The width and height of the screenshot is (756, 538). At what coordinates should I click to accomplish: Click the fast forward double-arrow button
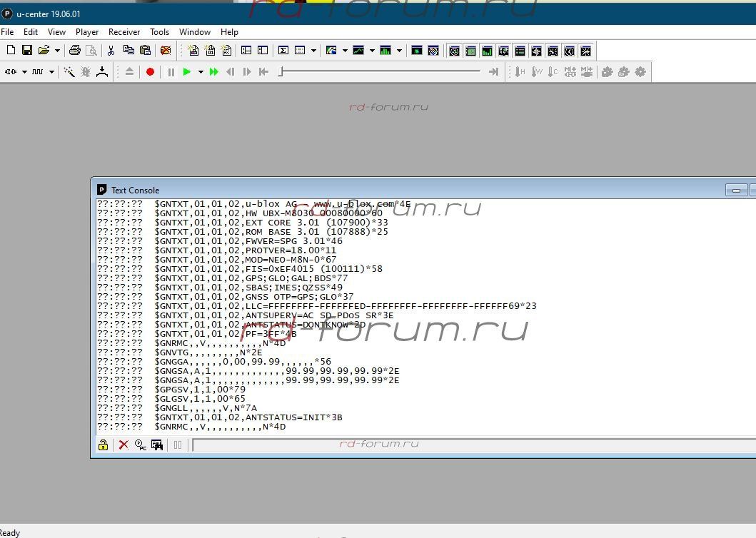[x=213, y=72]
